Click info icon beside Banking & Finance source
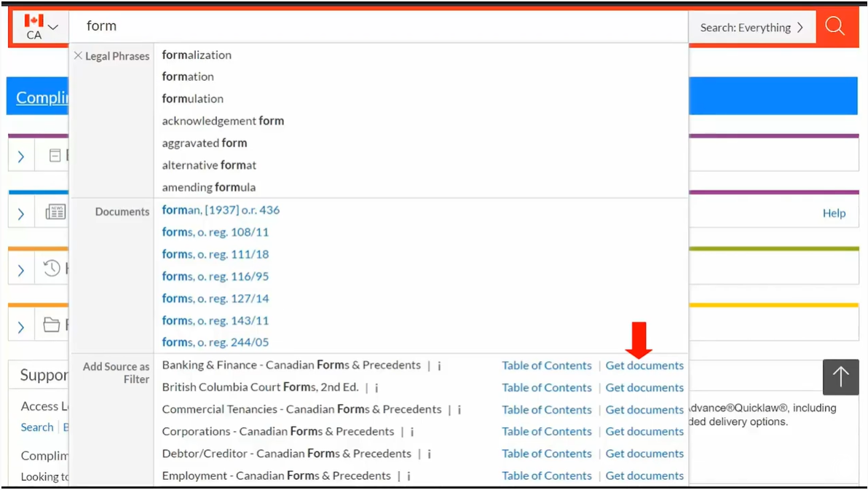This screenshot has width=868, height=490. point(439,366)
